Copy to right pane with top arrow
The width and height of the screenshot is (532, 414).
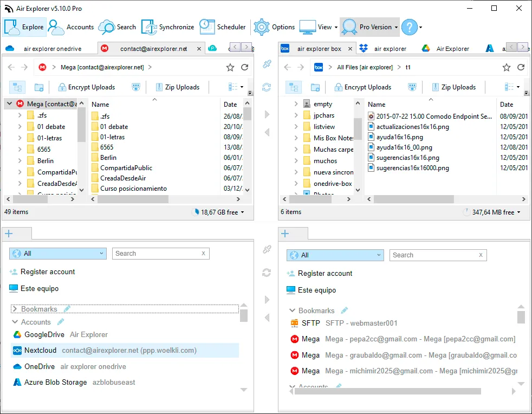pyautogui.click(x=267, y=114)
